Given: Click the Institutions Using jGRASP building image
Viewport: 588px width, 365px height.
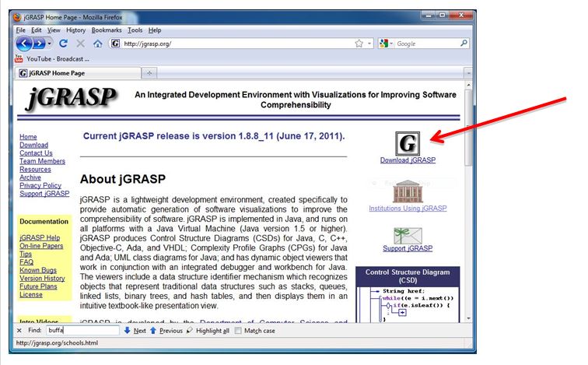Looking at the screenshot, I should pos(408,191).
